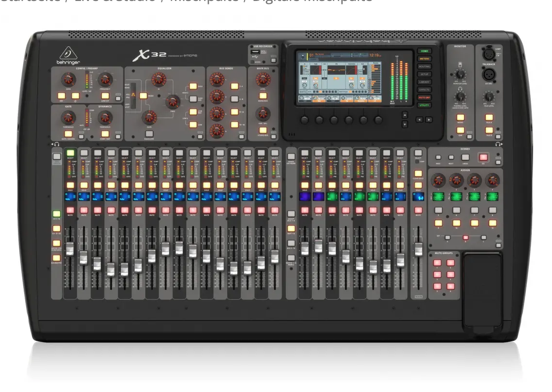Click the X32 logo on the console
Screen dimensions: 552x392
[x=150, y=55]
